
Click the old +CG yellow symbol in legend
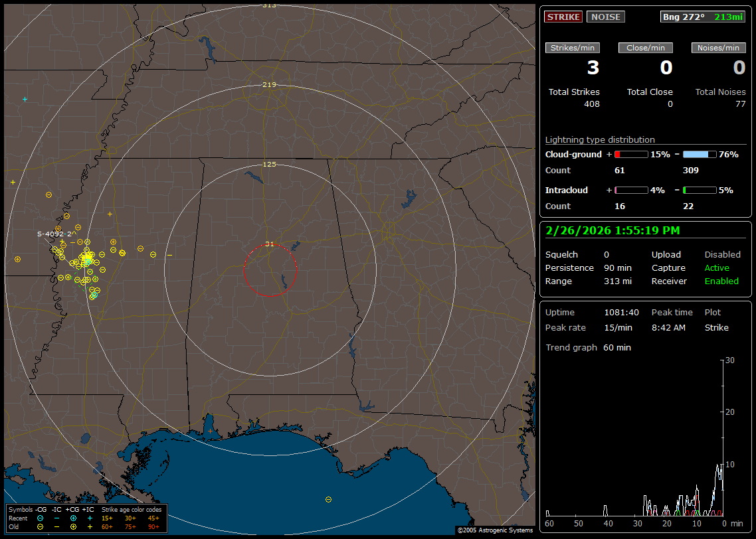tap(74, 526)
